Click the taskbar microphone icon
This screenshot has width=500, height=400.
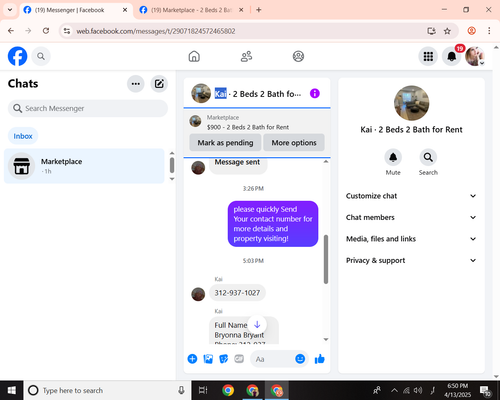[181, 390]
